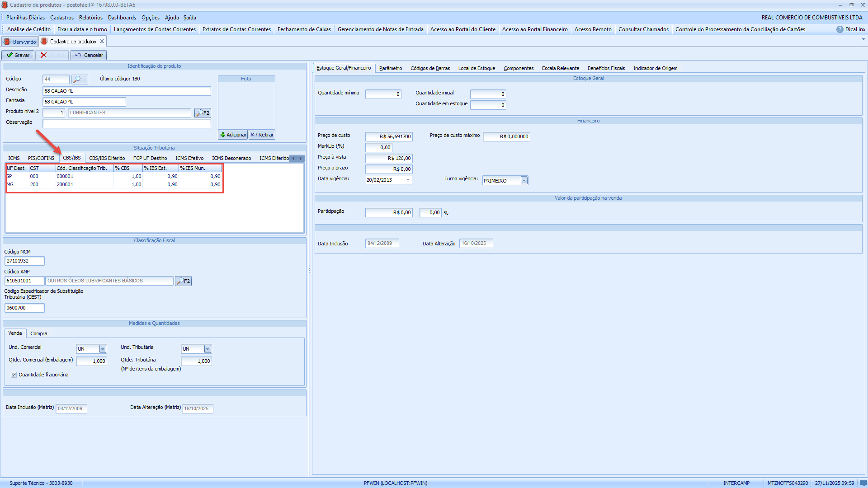Image resolution: width=868 pixels, height=488 pixels.
Task: Open Data vigência date picker arrow
Action: [x=408, y=180]
